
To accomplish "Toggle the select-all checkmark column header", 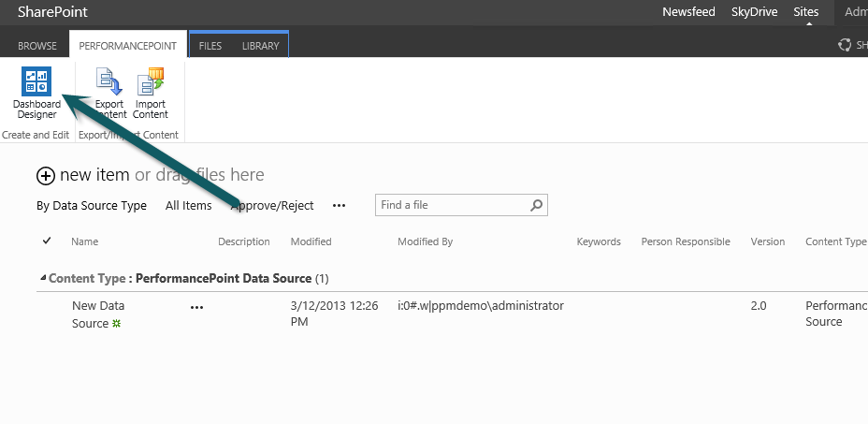I will point(47,241).
